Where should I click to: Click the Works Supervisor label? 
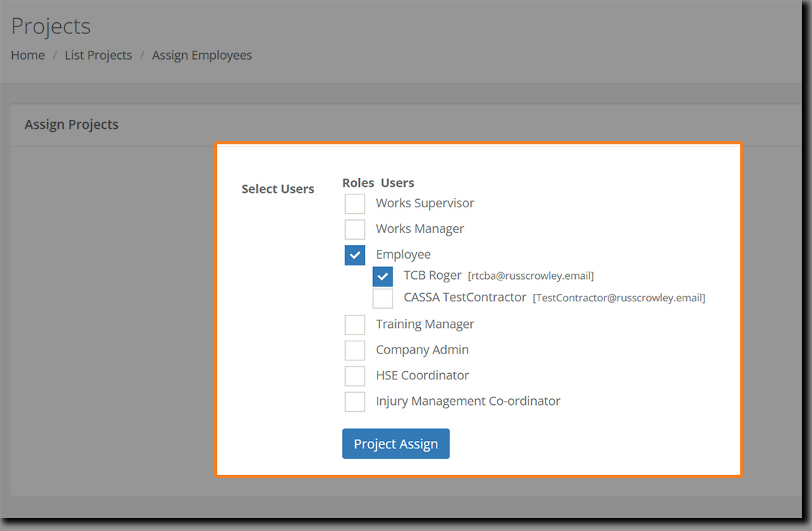coord(425,203)
